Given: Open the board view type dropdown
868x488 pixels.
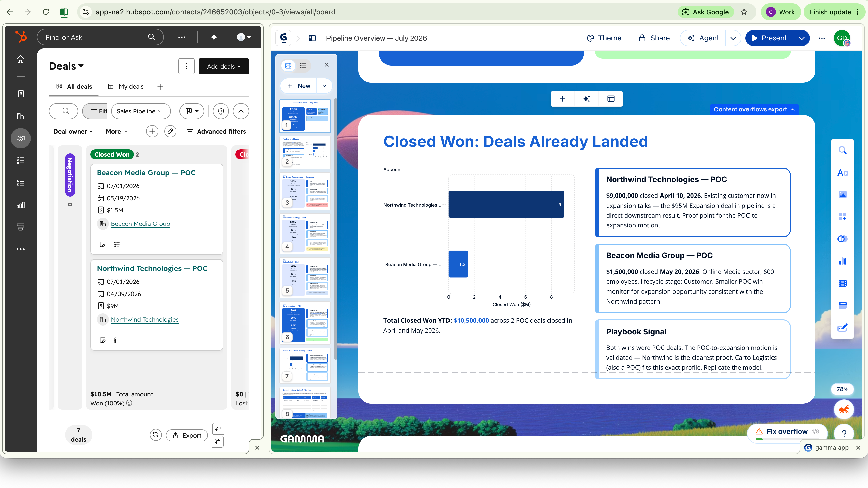Looking at the screenshot, I should pyautogui.click(x=192, y=111).
